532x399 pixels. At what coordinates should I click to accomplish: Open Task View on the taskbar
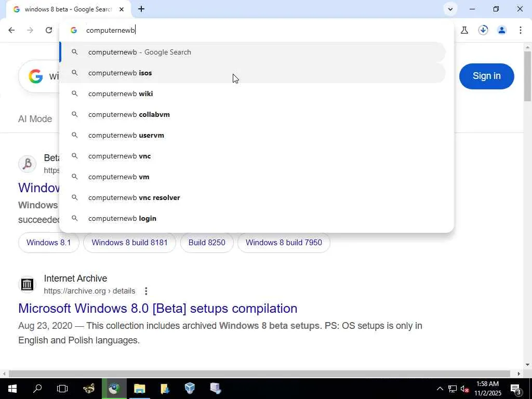coord(62,389)
